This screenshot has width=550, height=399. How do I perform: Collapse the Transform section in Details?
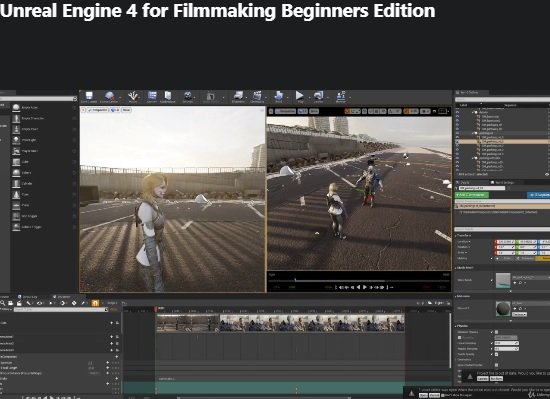tap(457, 236)
